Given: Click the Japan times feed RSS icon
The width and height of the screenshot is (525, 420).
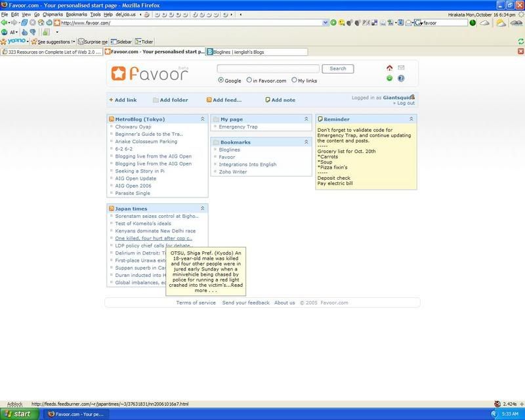Looking at the screenshot, I should [x=112, y=208].
